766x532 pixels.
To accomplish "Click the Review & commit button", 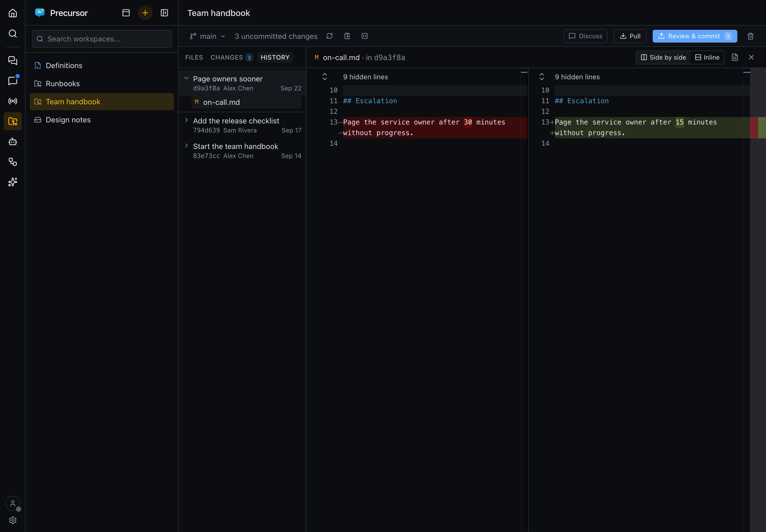I will (695, 36).
